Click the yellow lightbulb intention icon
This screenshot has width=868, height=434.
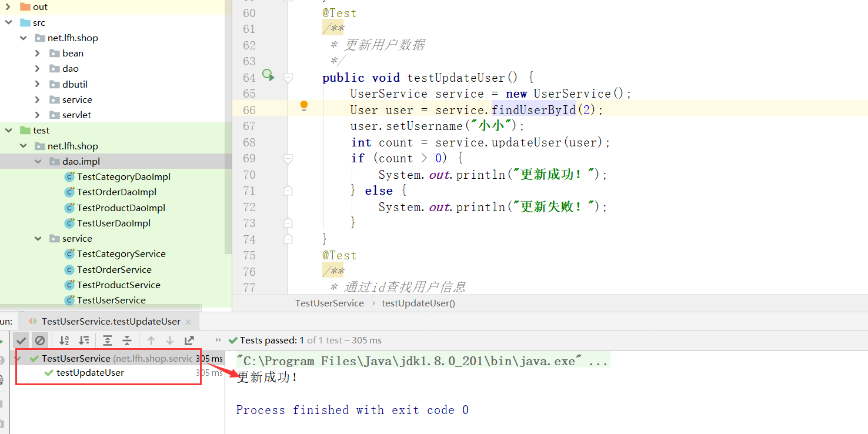[x=304, y=106]
